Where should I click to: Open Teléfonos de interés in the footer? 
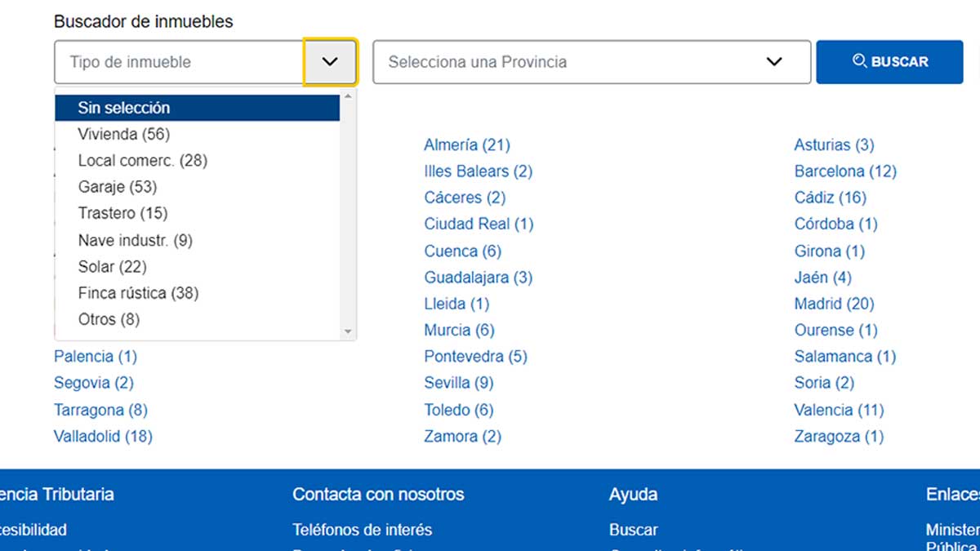(362, 530)
